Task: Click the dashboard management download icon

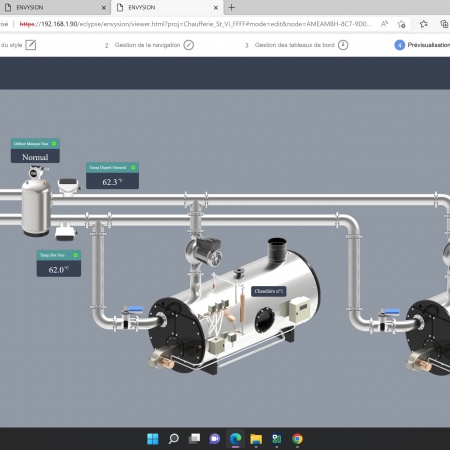Action: 343,45
